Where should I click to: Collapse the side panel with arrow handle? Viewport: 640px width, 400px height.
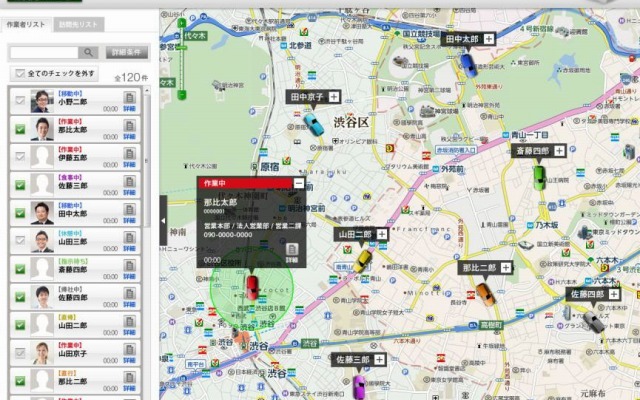pyautogui.click(x=163, y=220)
